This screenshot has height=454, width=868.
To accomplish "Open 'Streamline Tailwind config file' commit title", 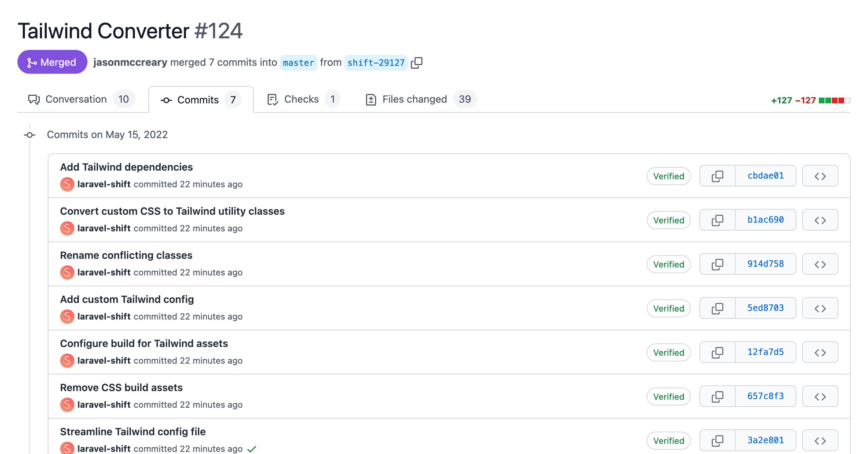I will tap(133, 432).
